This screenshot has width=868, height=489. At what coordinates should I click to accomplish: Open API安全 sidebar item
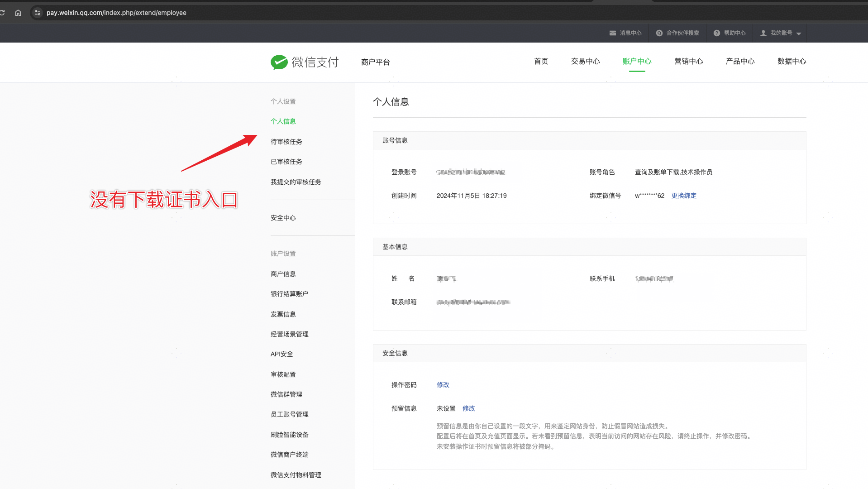click(x=282, y=354)
